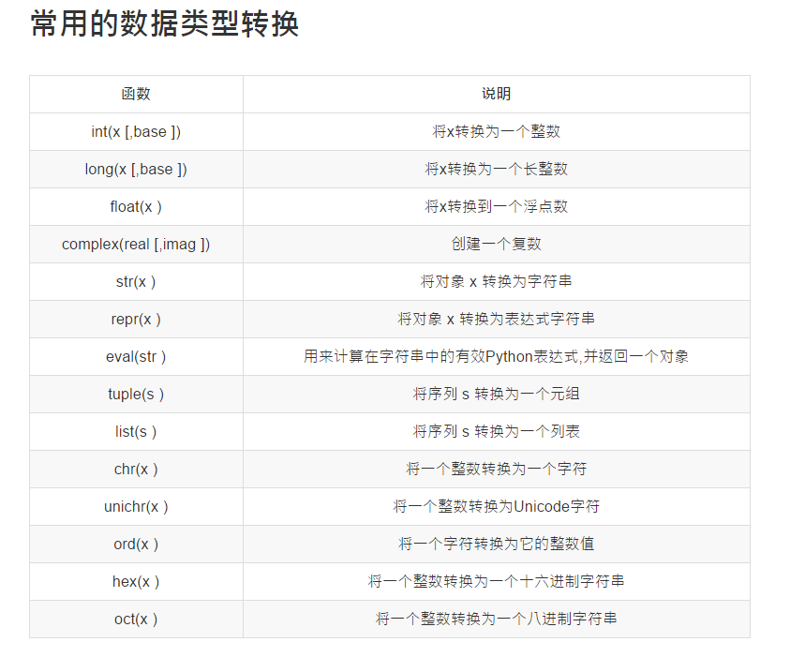Click description 创建一个复数
790x672 pixels.
(x=497, y=245)
